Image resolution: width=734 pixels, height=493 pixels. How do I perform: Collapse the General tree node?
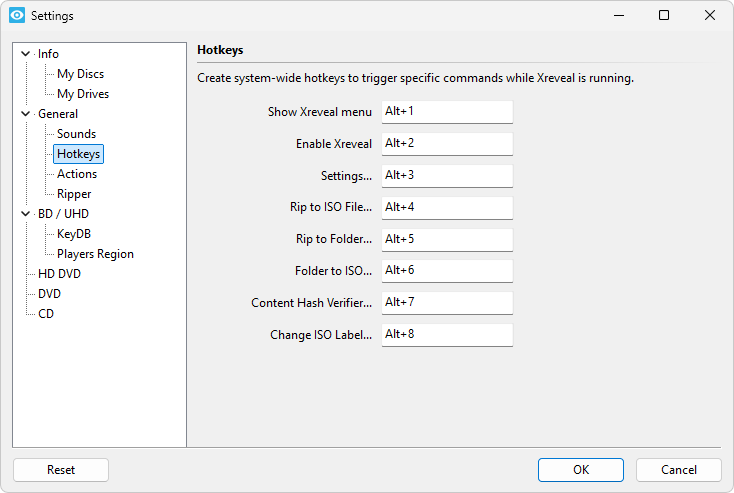25,114
